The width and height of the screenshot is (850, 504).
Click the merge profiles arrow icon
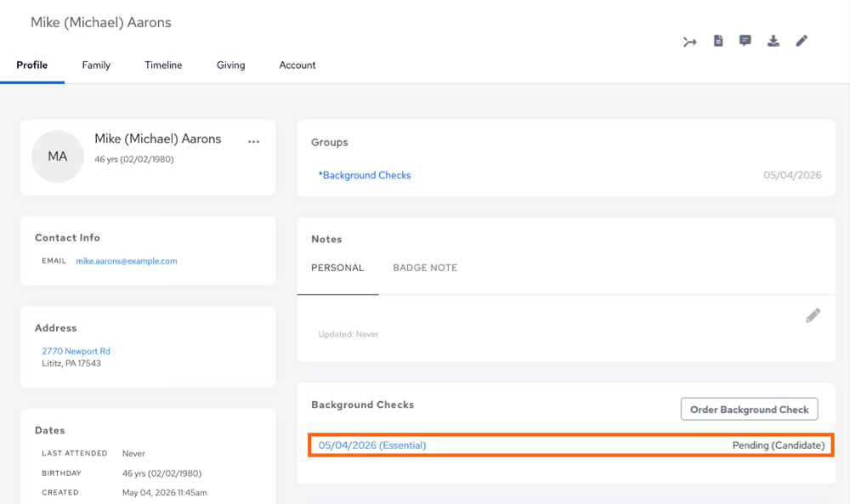(689, 42)
